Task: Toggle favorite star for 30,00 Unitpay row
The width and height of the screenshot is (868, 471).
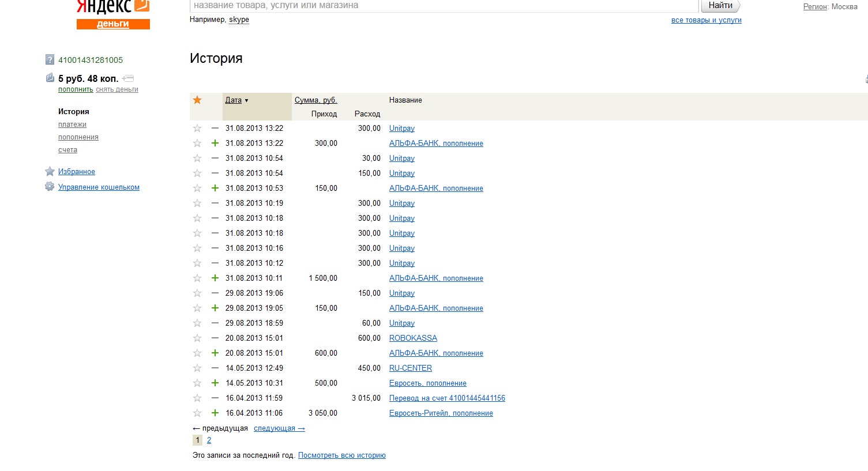Action: (x=197, y=158)
